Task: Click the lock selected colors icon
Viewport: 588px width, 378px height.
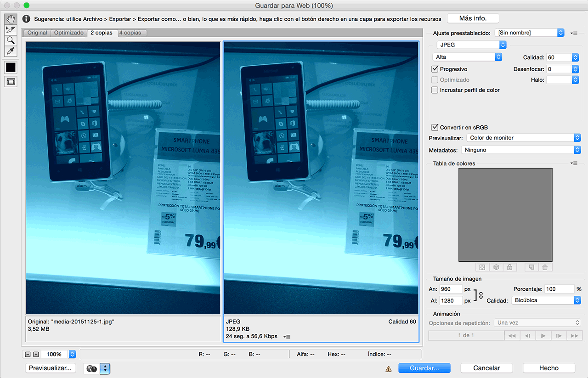Action: [x=509, y=267]
